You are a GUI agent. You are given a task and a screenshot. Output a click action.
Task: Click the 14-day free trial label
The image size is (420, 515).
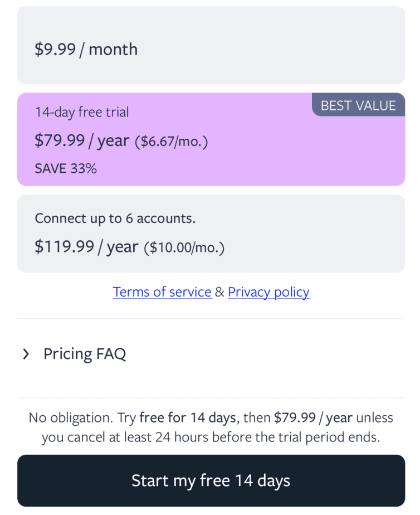82,112
